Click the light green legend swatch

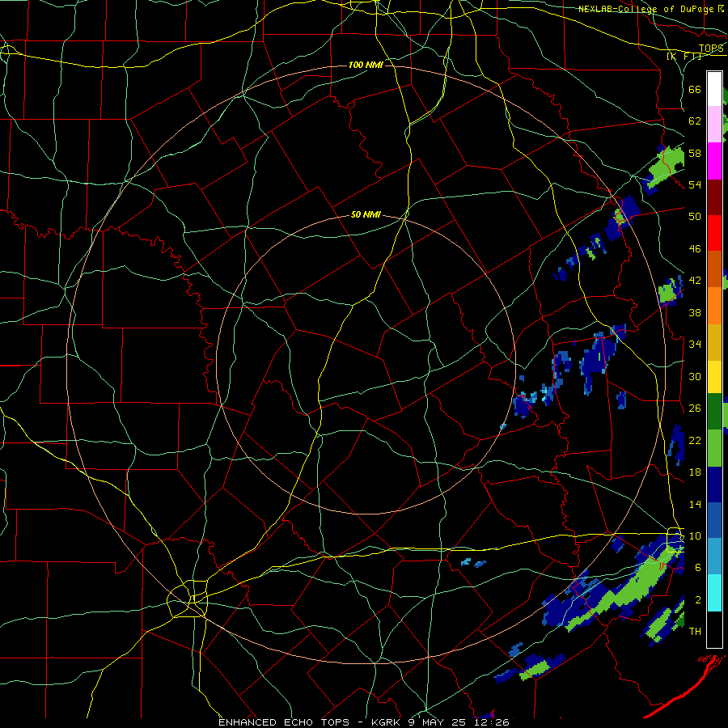click(714, 448)
